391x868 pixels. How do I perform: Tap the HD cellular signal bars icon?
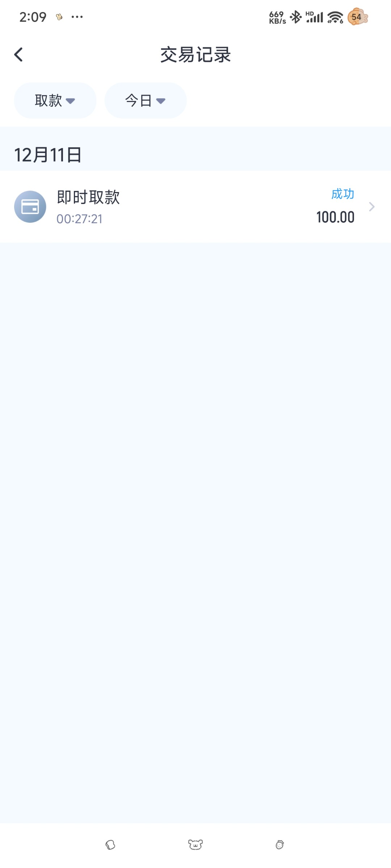tap(314, 17)
